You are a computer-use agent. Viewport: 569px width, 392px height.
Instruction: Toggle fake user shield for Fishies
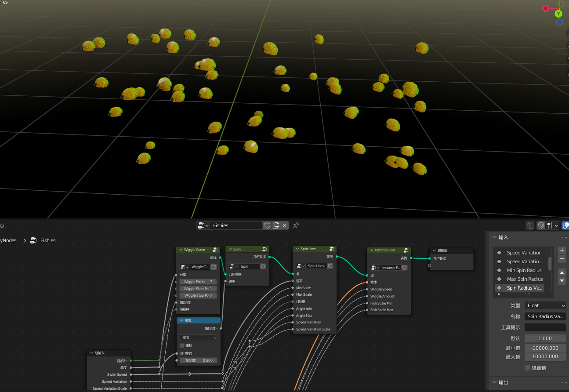[267, 225]
